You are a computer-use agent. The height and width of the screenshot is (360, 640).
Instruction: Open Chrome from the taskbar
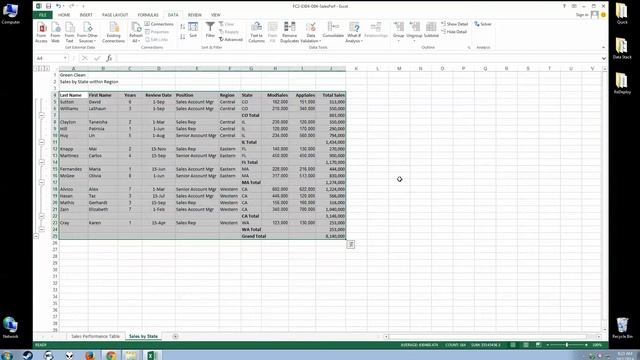tap(110, 356)
